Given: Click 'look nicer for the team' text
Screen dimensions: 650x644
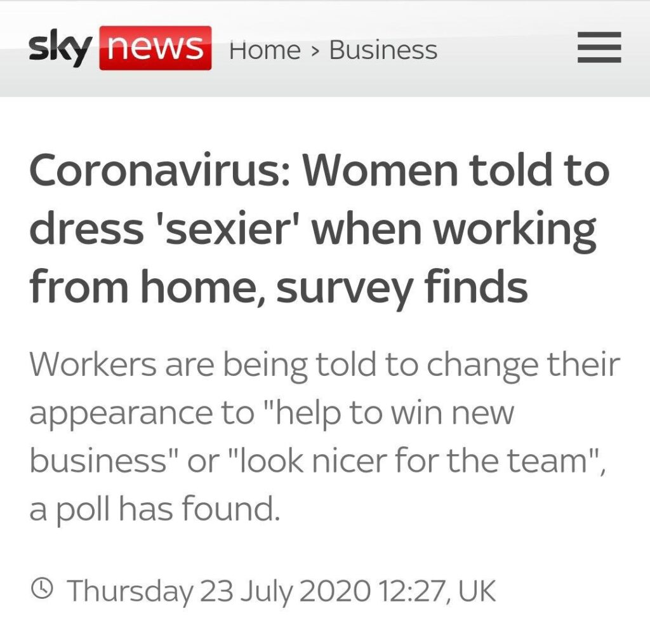Looking at the screenshot, I should click(413, 461).
